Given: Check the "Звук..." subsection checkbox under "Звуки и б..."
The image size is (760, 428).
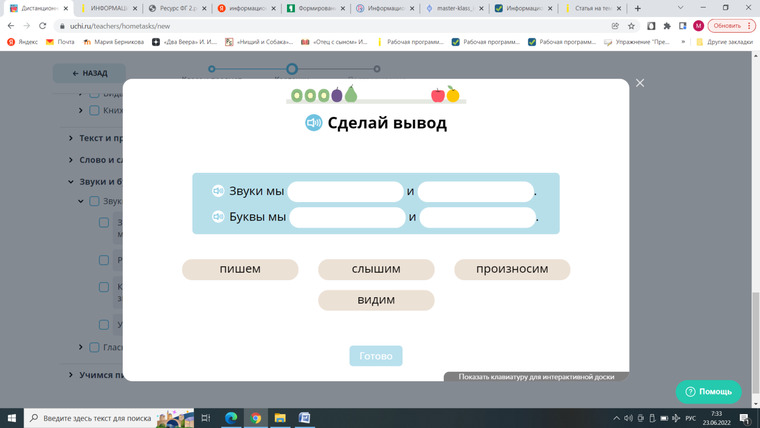Looking at the screenshot, I should (94, 202).
